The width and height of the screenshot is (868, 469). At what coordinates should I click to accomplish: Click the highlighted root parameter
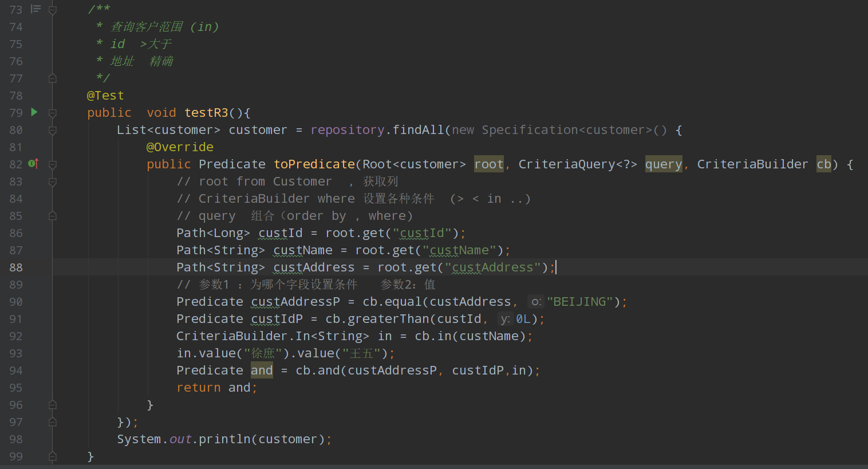489,164
